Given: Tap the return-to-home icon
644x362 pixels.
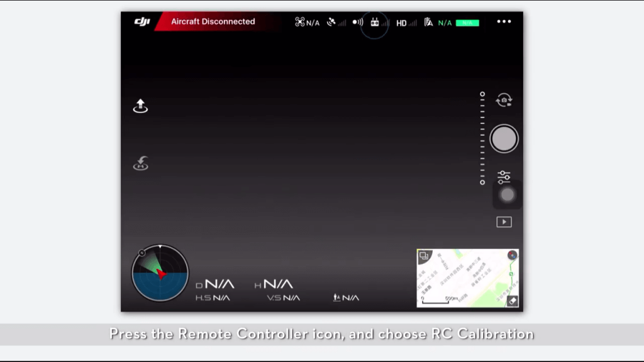Looking at the screenshot, I should tap(140, 163).
